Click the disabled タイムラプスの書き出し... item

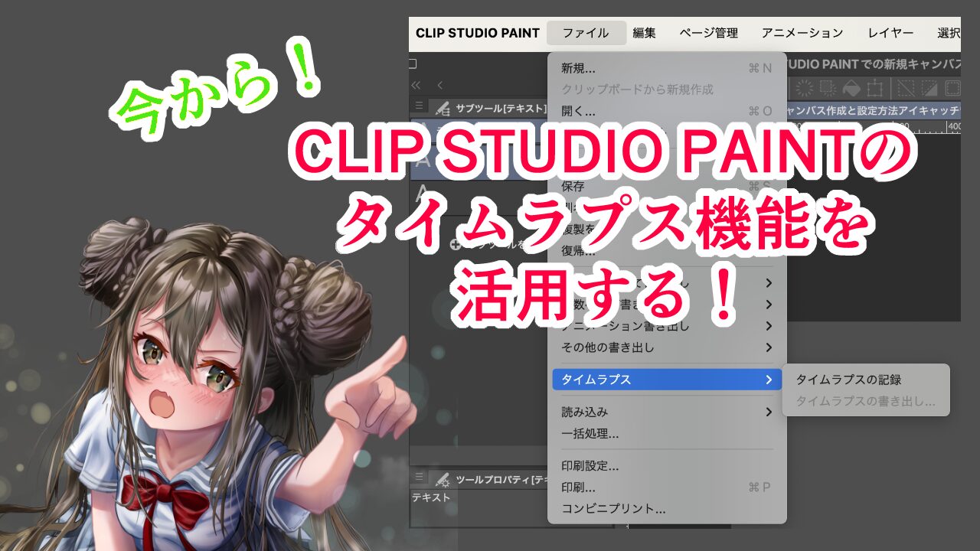(865, 401)
